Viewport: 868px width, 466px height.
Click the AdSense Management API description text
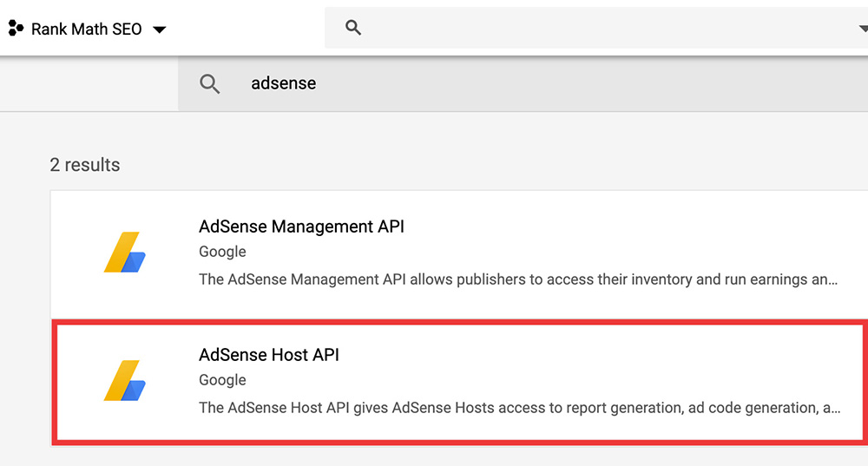tap(517, 279)
